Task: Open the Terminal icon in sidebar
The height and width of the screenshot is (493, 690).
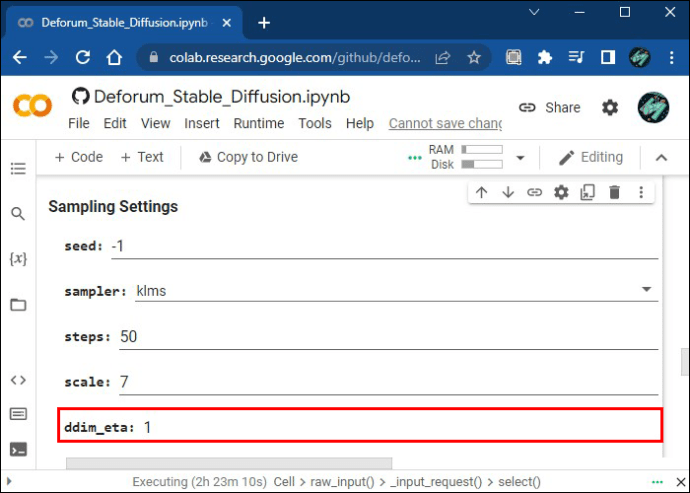Action: (x=18, y=450)
